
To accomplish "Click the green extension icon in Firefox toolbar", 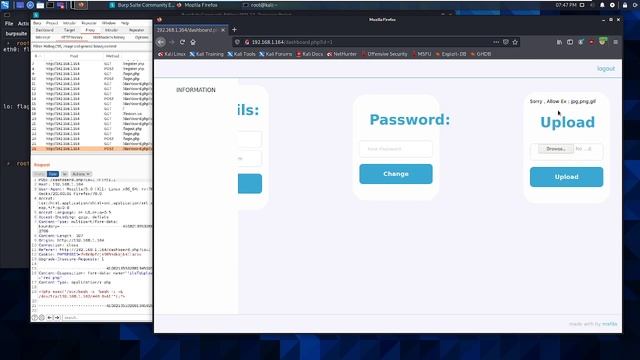I will click(x=602, y=41).
